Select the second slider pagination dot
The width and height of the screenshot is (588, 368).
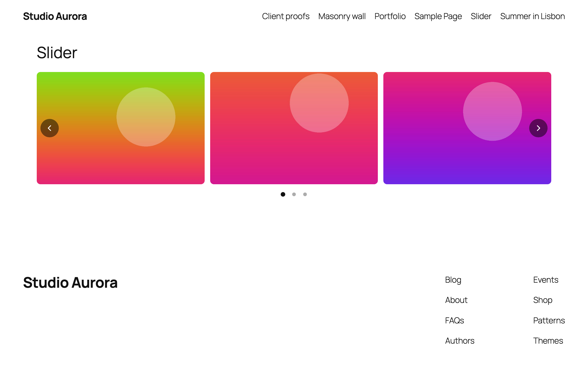pos(294,194)
